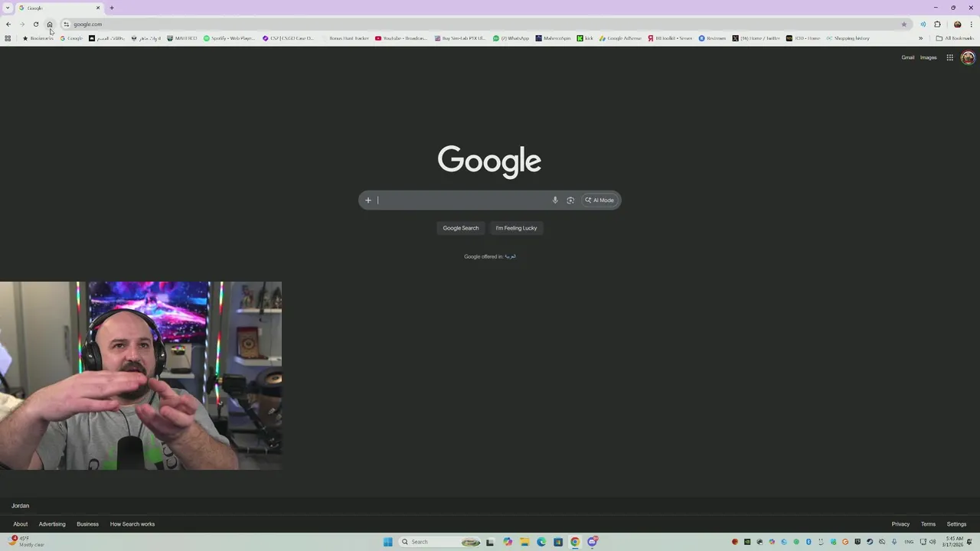The image size is (980, 551).
Task: Open the Advertising footer link
Action: tap(52, 524)
